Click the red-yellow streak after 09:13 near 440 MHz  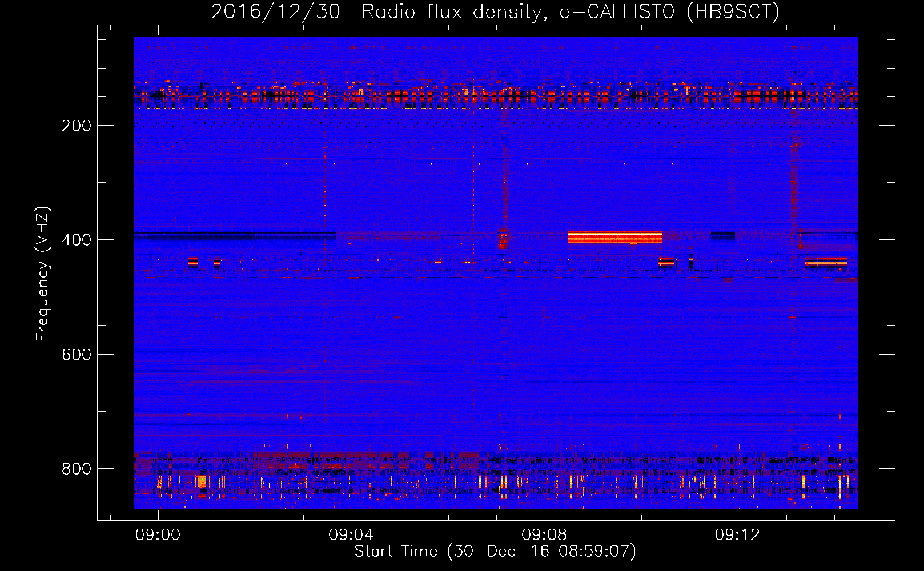pos(826,262)
